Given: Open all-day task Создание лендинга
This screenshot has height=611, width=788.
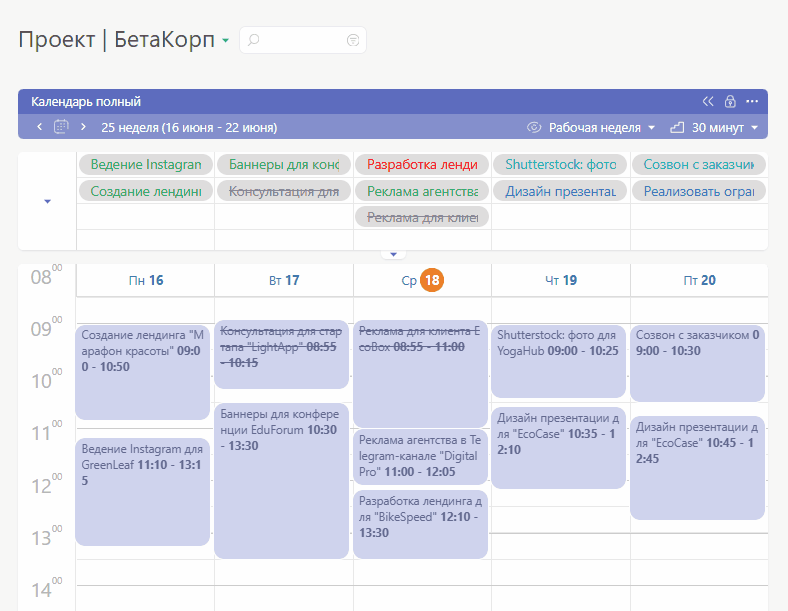Looking at the screenshot, I should click(x=146, y=191).
